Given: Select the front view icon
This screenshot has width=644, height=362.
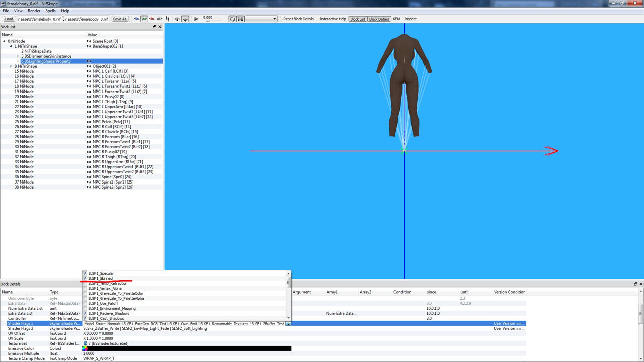Looking at the screenshot, I should coord(144,19).
